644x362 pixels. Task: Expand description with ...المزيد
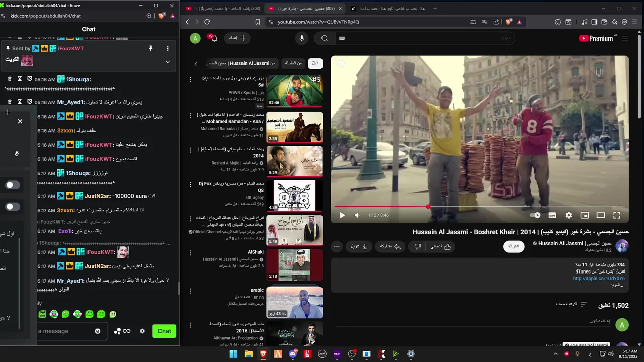(x=617, y=285)
